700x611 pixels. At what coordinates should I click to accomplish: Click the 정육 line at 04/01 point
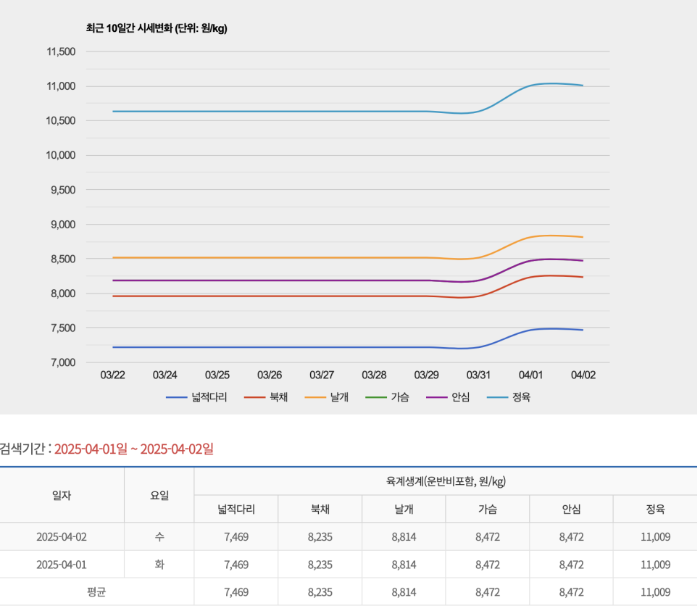[x=530, y=86]
